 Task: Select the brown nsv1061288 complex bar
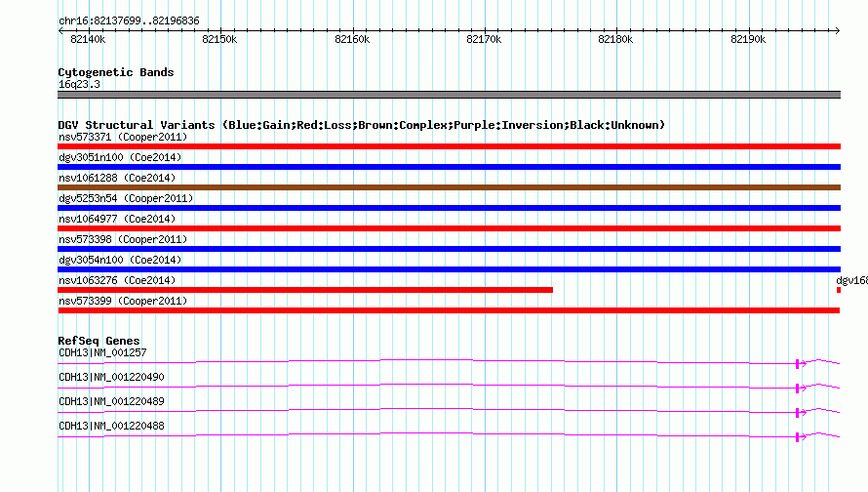[449, 187]
